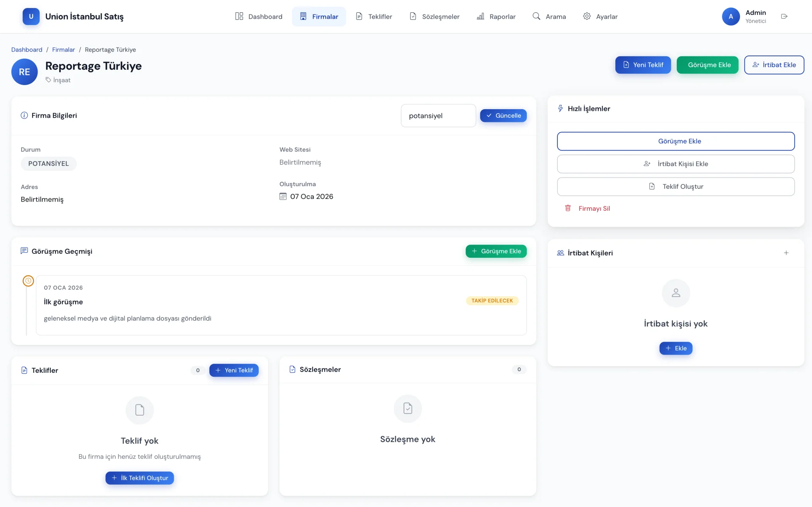
Task: Click the RE company avatar
Action: pos(25,72)
